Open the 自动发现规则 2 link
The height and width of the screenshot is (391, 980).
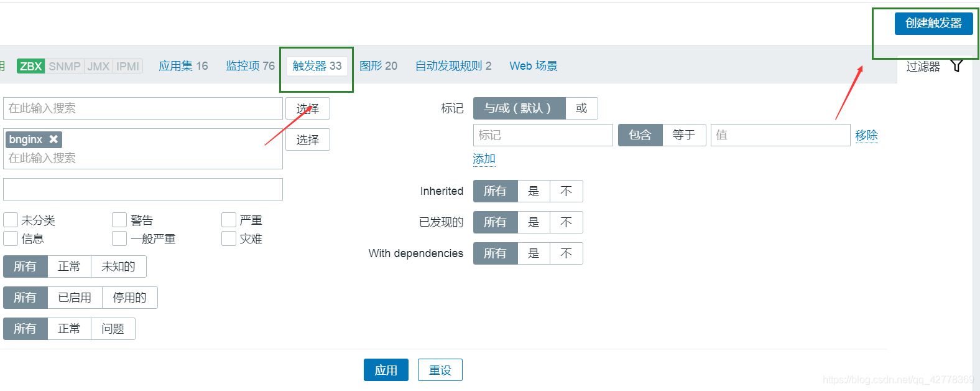453,66
